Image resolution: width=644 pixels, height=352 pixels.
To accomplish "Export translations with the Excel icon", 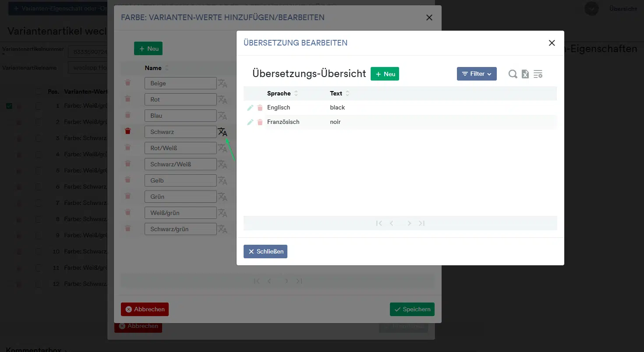I will point(525,74).
